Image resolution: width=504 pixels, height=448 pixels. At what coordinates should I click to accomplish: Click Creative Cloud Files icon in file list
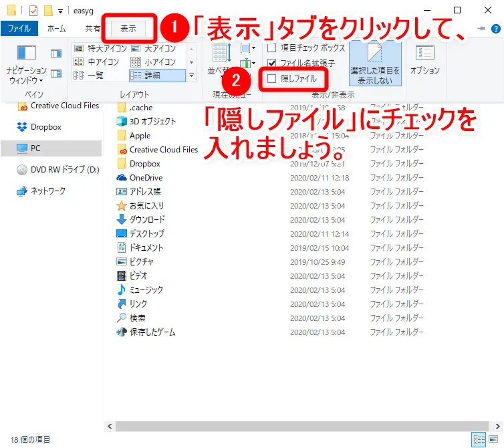pos(122,150)
